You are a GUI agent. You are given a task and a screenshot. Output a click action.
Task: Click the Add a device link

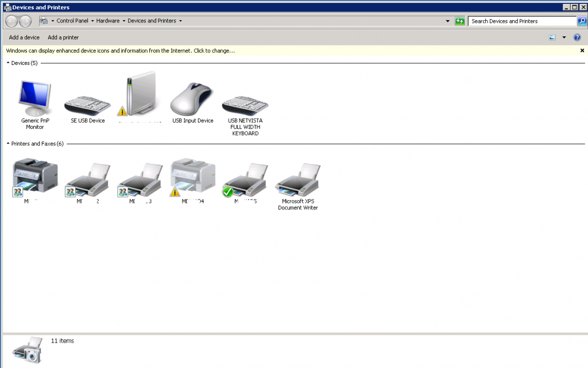point(24,37)
